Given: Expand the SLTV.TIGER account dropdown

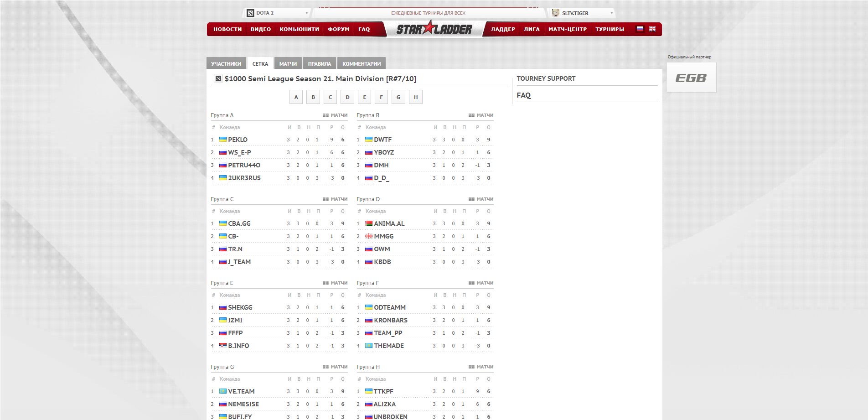Looking at the screenshot, I should click(x=611, y=13).
